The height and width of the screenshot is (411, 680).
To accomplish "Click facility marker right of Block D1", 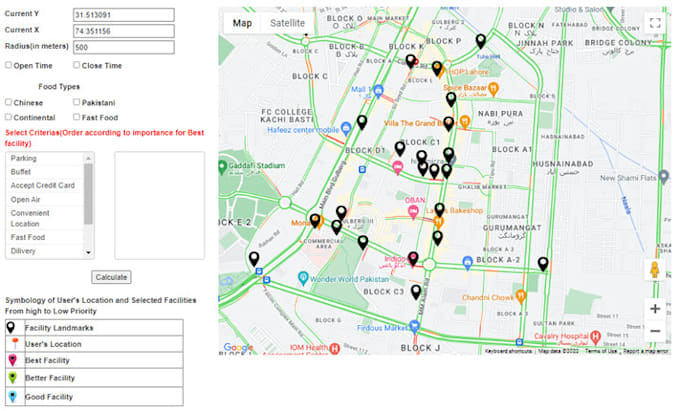I will pos(400,149).
